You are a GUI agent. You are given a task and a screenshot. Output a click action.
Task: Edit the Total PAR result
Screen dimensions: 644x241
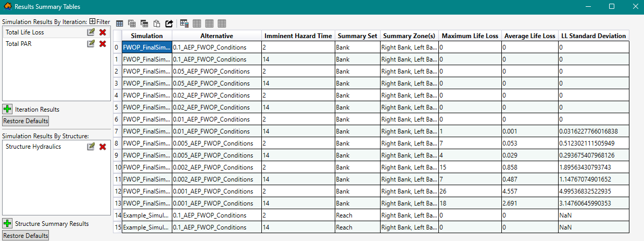tap(91, 44)
